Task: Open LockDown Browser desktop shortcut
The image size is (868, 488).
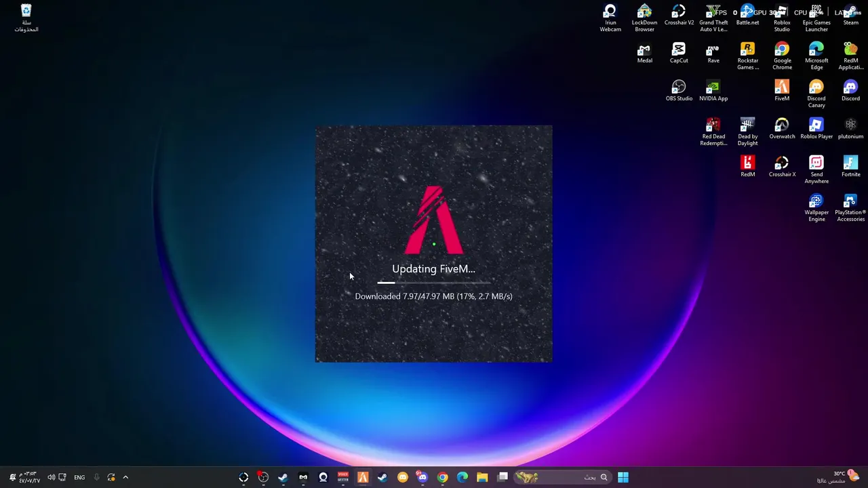Action: (x=644, y=18)
